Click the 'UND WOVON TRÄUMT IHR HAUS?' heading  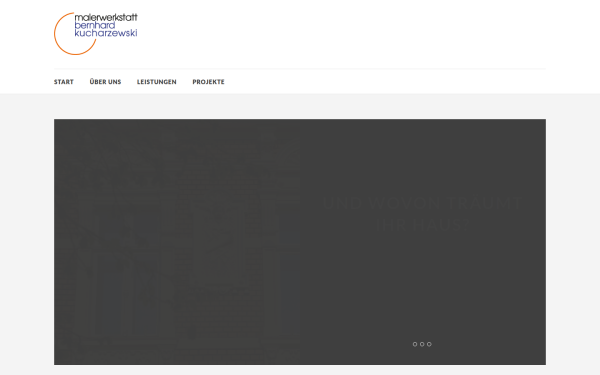coord(422,214)
